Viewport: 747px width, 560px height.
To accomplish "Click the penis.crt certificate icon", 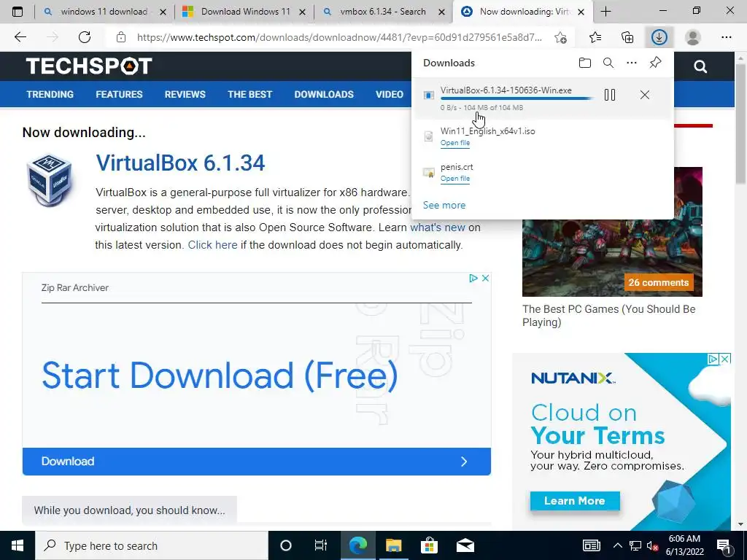I will (x=429, y=172).
